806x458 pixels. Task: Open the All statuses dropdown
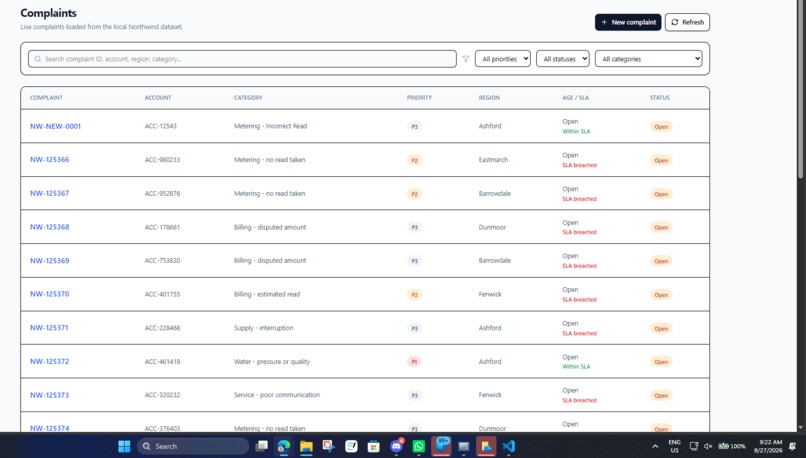[x=563, y=59]
